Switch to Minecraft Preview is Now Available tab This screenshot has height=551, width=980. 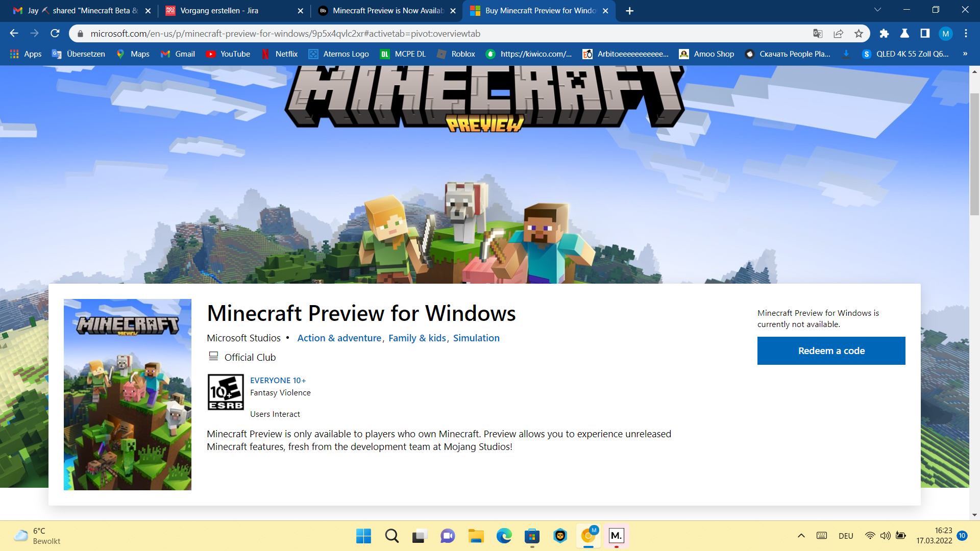click(388, 11)
